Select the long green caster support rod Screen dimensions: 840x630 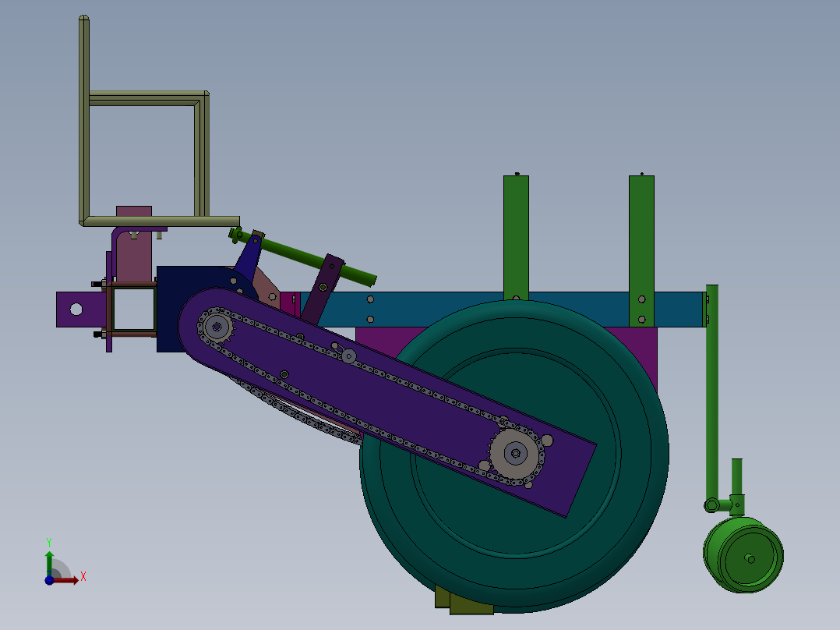point(712,394)
